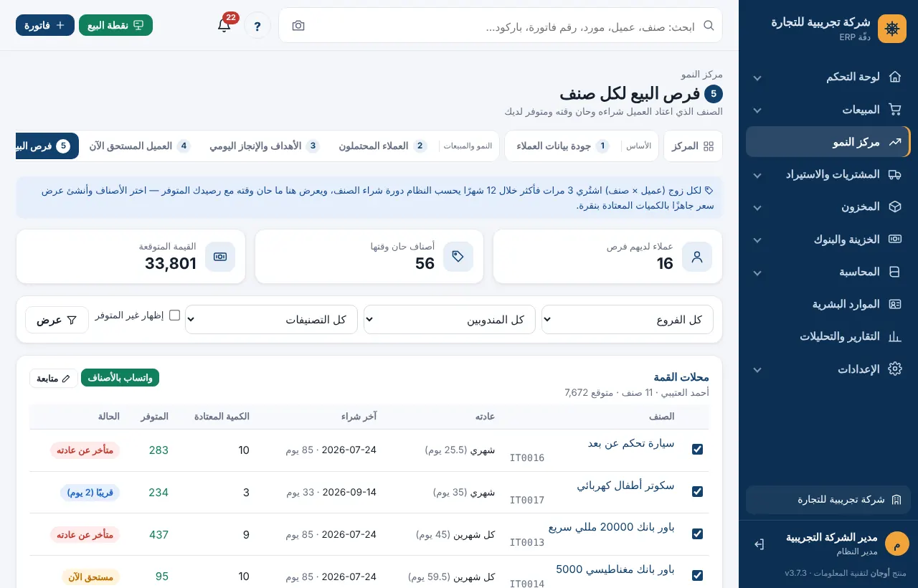Viewport: 918px width, 588px height.
Task: Click the bar chart icon for التقارير والتحليلات
Action: (x=894, y=336)
